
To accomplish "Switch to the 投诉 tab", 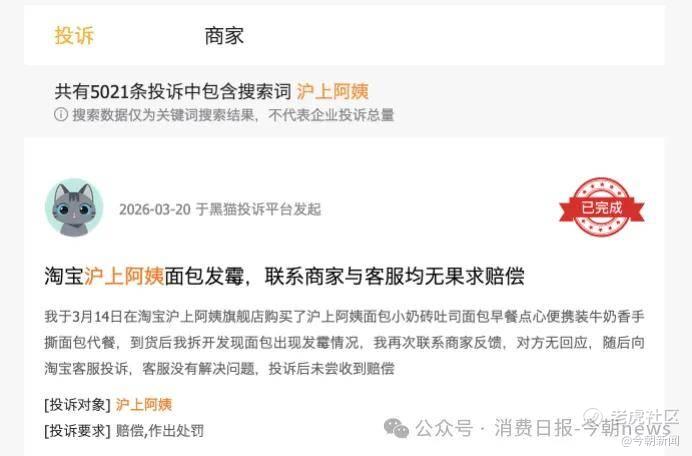I will [74, 36].
